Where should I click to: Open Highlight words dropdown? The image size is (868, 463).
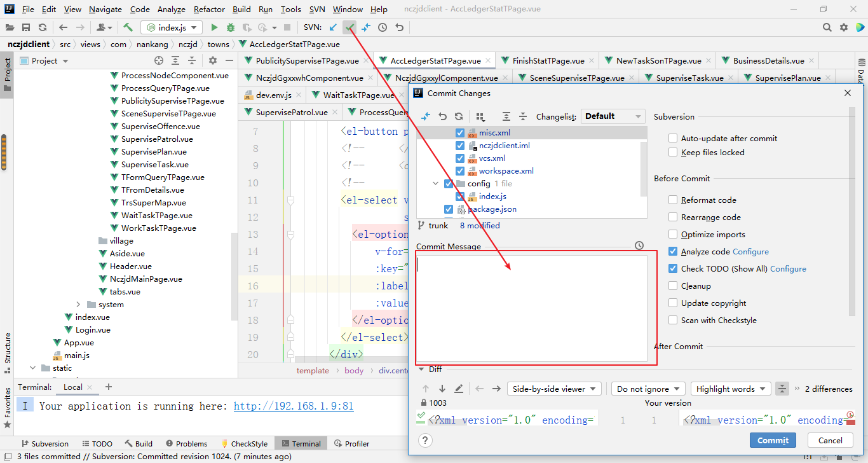(731, 389)
